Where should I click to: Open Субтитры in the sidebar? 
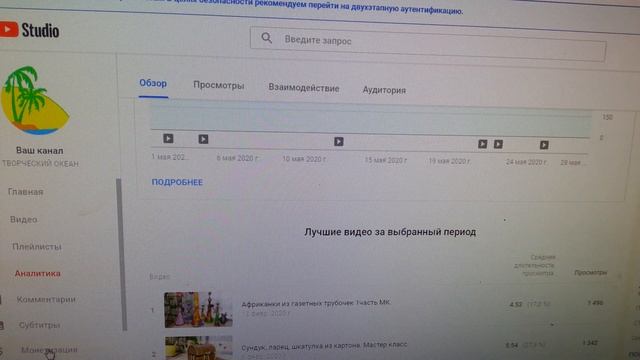click(x=40, y=325)
